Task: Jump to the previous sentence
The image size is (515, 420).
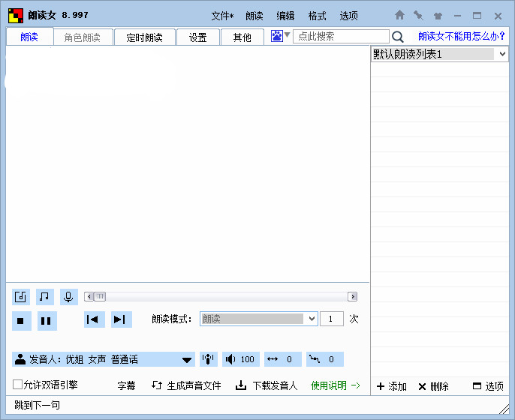Action: click(x=93, y=319)
